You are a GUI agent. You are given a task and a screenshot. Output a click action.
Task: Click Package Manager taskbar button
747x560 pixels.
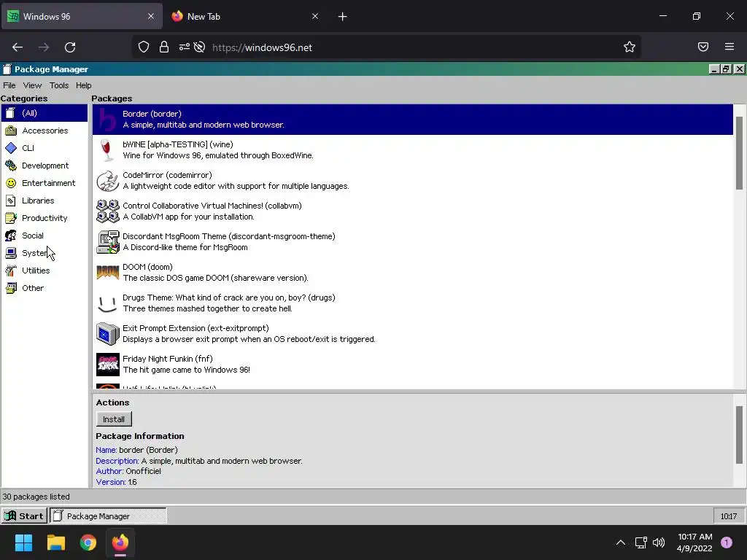click(108, 516)
